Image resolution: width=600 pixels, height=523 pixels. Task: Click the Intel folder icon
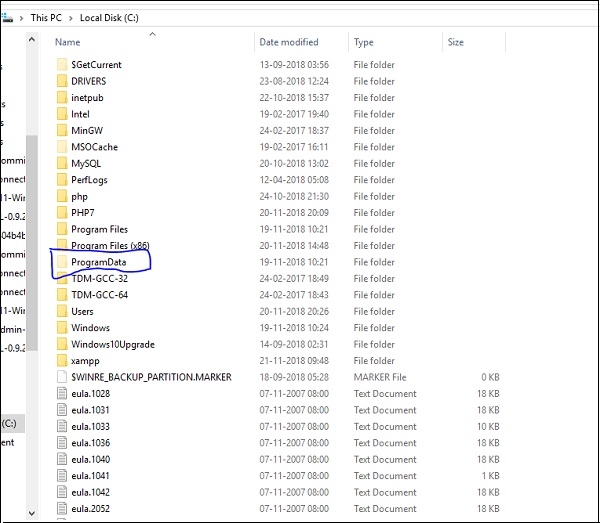62,114
